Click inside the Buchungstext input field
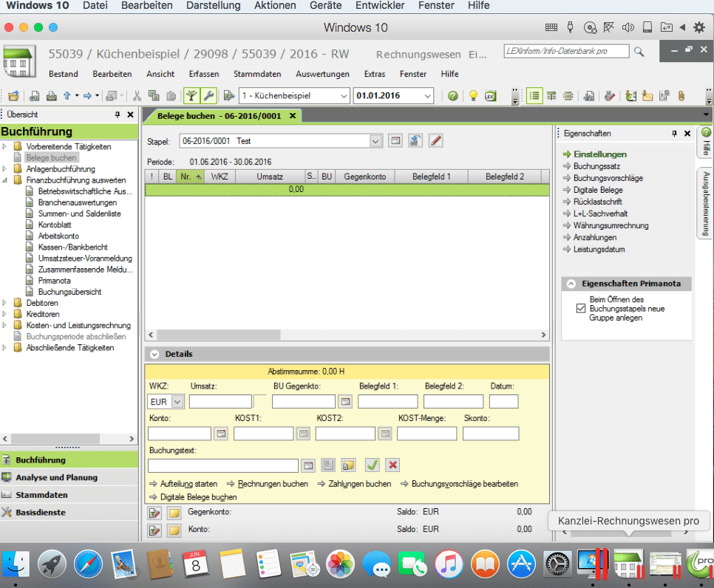The height and width of the screenshot is (588, 714). tap(223, 465)
